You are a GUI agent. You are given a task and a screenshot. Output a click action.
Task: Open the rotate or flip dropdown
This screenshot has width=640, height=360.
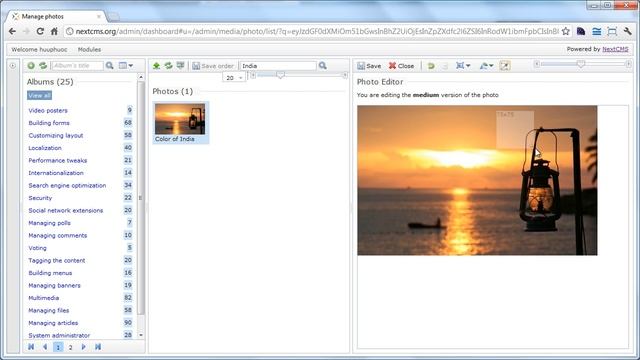point(486,66)
